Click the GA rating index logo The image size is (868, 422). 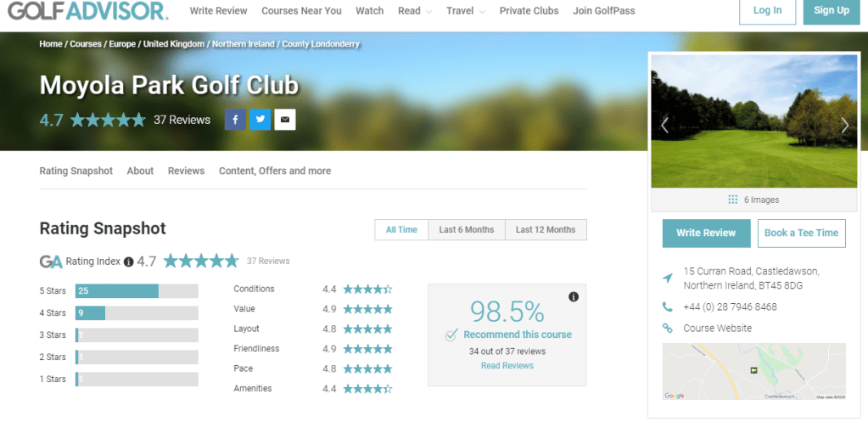coord(51,262)
